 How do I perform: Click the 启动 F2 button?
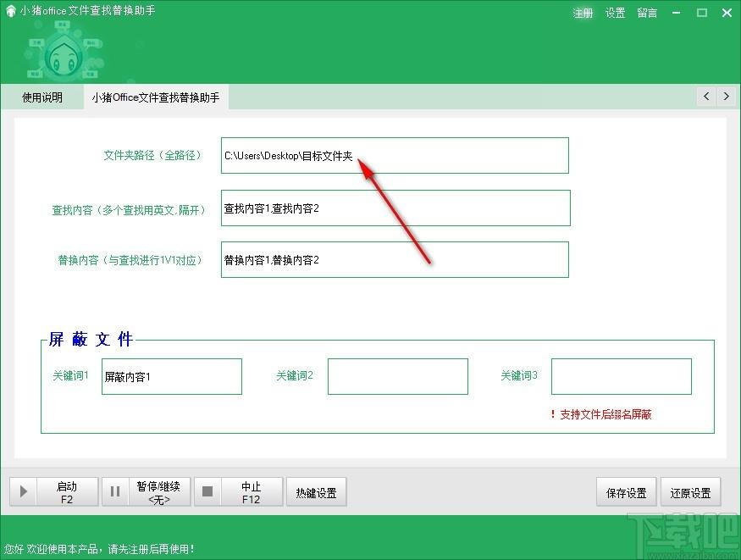(x=54, y=492)
